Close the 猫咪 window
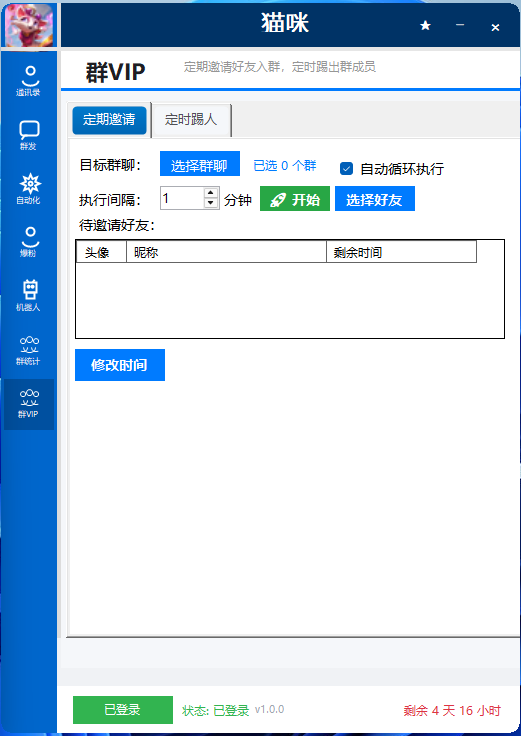This screenshot has height=736, width=521. (495, 27)
